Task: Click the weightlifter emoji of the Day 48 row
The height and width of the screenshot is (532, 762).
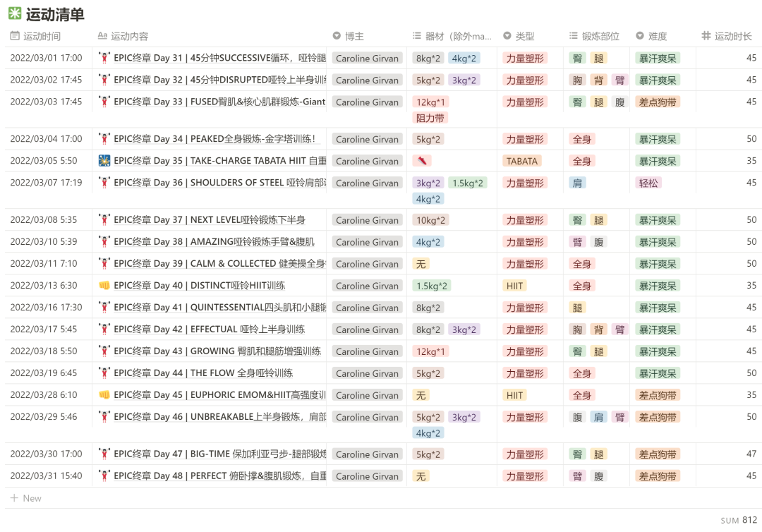Action: click(104, 476)
